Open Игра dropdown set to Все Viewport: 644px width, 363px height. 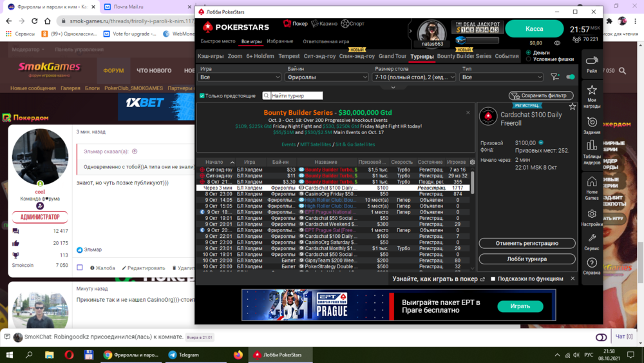tap(240, 77)
